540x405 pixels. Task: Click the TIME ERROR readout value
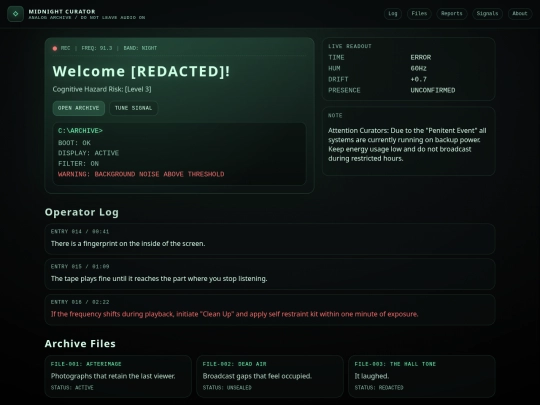[x=420, y=58]
